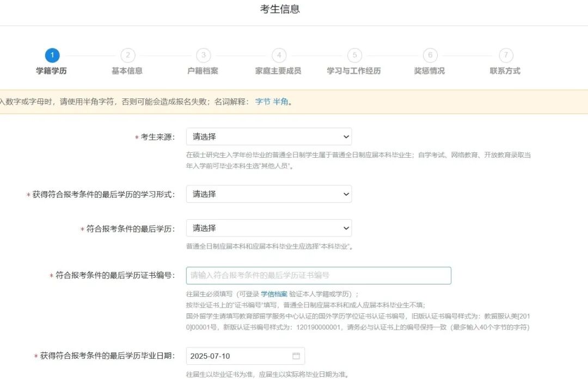Open the 考生来源 dropdown

[269, 136]
